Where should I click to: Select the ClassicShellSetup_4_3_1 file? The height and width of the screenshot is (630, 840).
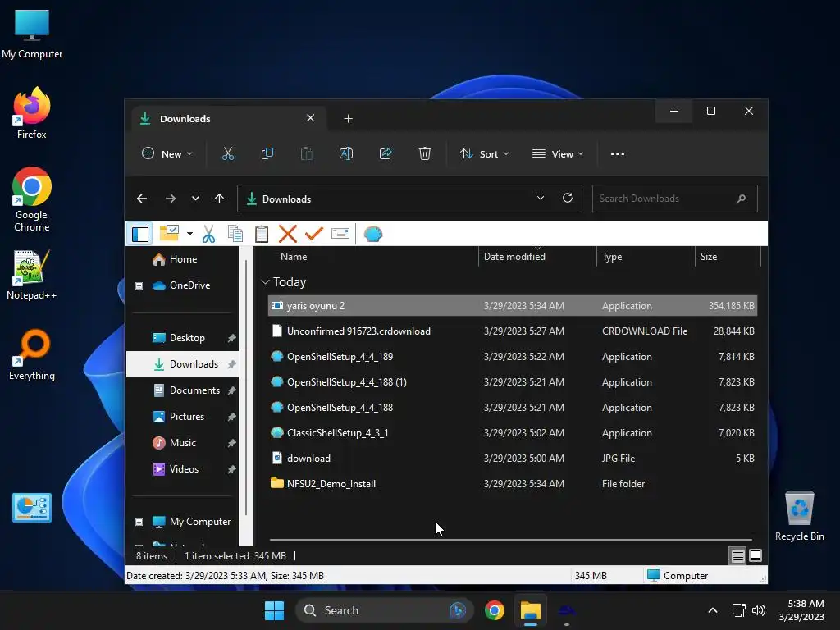(x=513, y=433)
